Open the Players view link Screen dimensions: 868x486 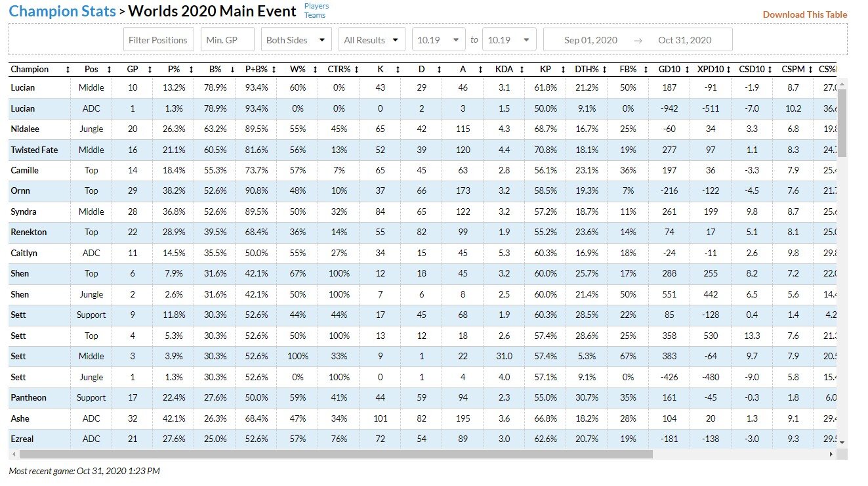[316, 6]
